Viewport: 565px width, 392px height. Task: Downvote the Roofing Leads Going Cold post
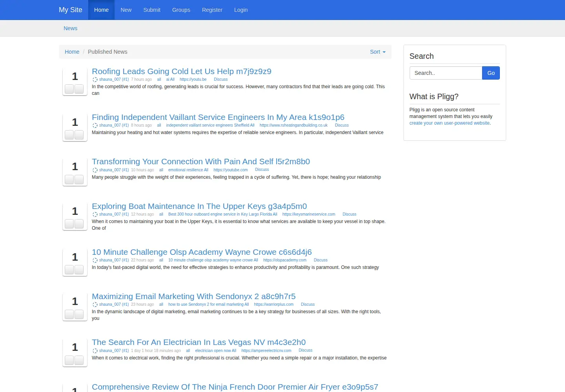[x=79, y=89]
